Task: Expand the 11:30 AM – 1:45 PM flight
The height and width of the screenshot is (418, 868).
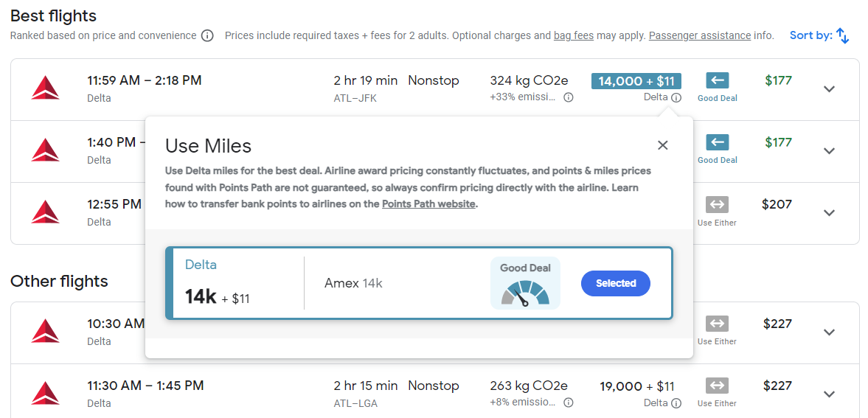Action: [x=829, y=394]
